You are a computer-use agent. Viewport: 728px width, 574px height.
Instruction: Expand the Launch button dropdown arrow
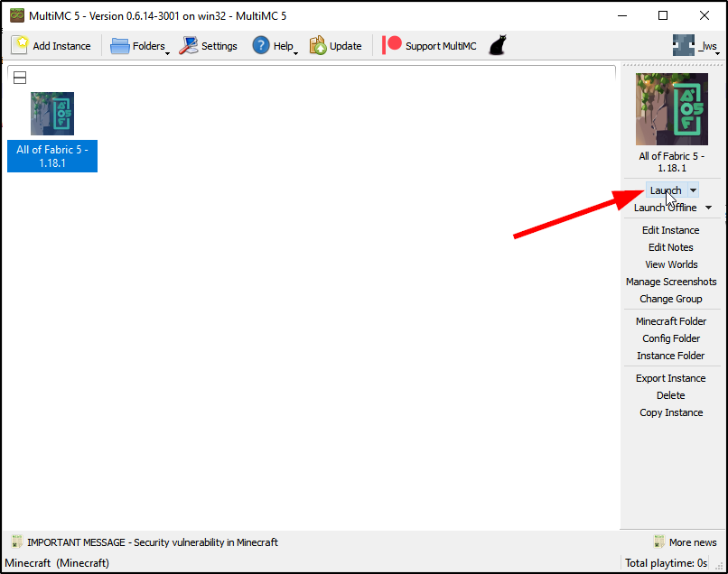click(693, 190)
